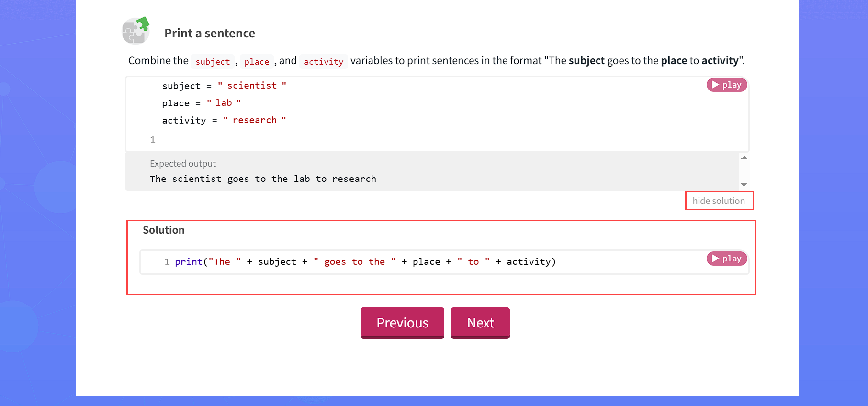The height and width of the screenshot is (406, 868).
Task: Place the cursor in the scientist string value
Action: pos(252,85)
